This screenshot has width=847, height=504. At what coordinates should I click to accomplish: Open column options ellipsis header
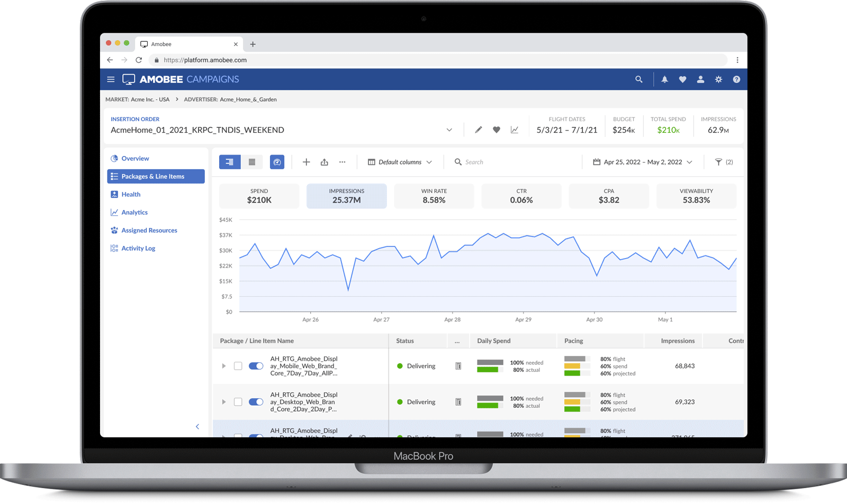pos(457,341)
